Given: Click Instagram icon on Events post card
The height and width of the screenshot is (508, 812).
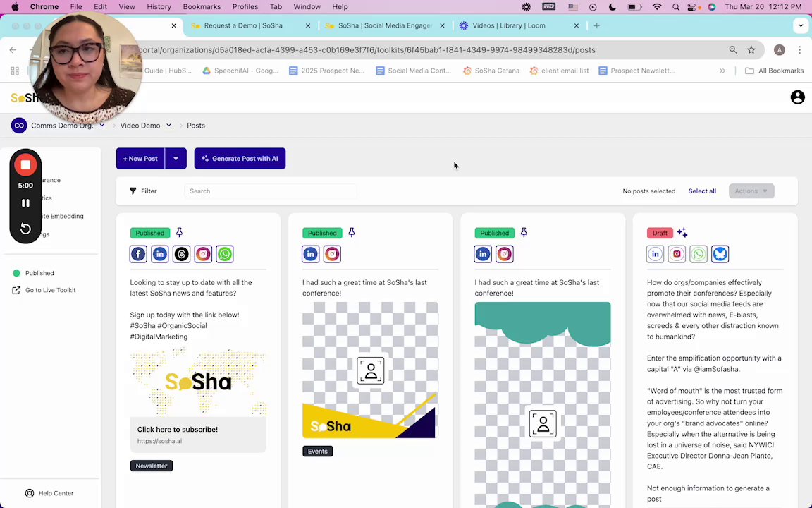Looking at the screenshot, I should tap(332, 254).
